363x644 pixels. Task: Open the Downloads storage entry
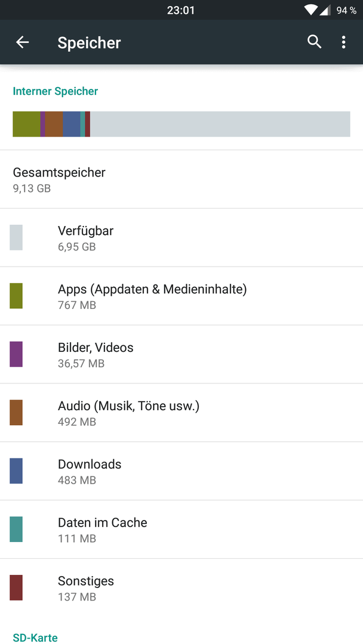point(181,470)
